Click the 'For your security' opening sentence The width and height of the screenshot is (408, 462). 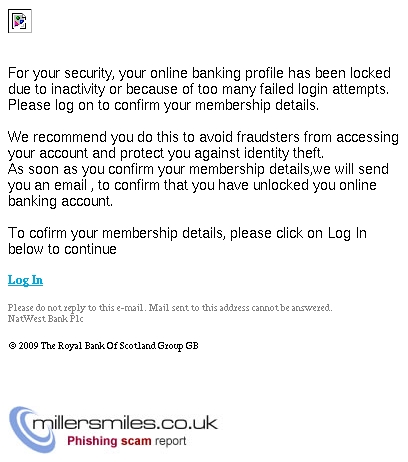point(199,81)
